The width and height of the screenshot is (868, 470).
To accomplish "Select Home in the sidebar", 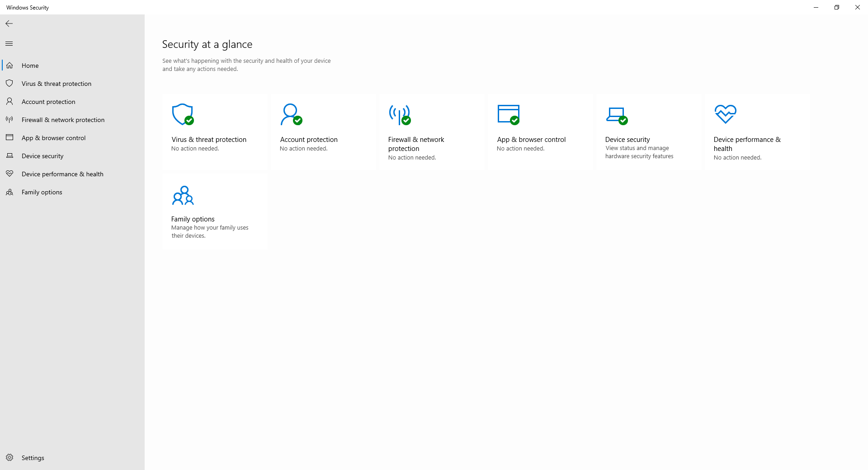I will tap(30, 66).
